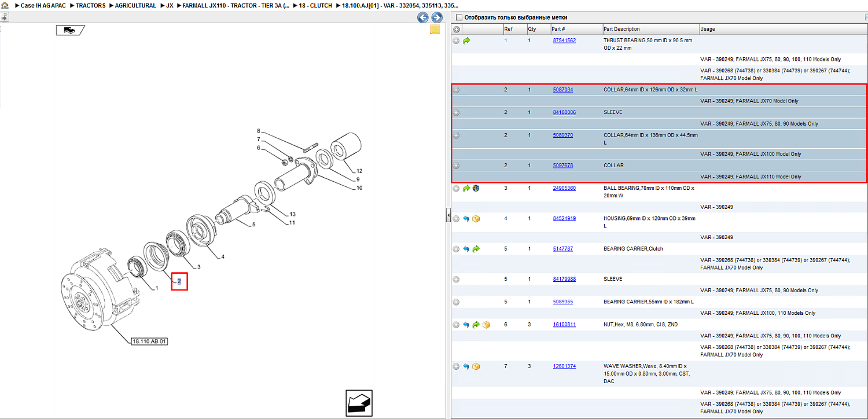Expand all rows using the header plus icon
The height and width of the screenshot is (419, 868).
[457, 29]
